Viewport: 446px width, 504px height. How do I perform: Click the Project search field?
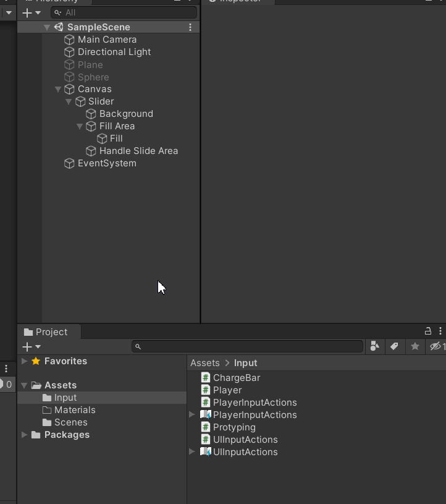coord(248,346)
